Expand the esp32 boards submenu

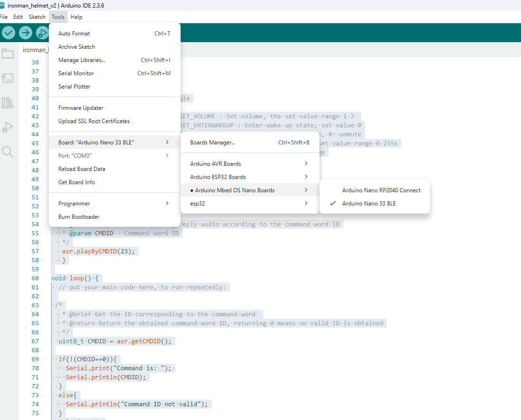tap(250, 203)
